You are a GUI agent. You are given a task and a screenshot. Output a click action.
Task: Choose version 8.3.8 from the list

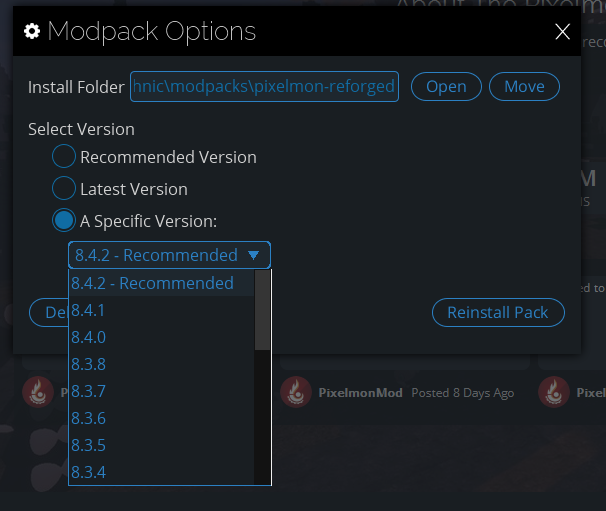(x=162, y=364)
